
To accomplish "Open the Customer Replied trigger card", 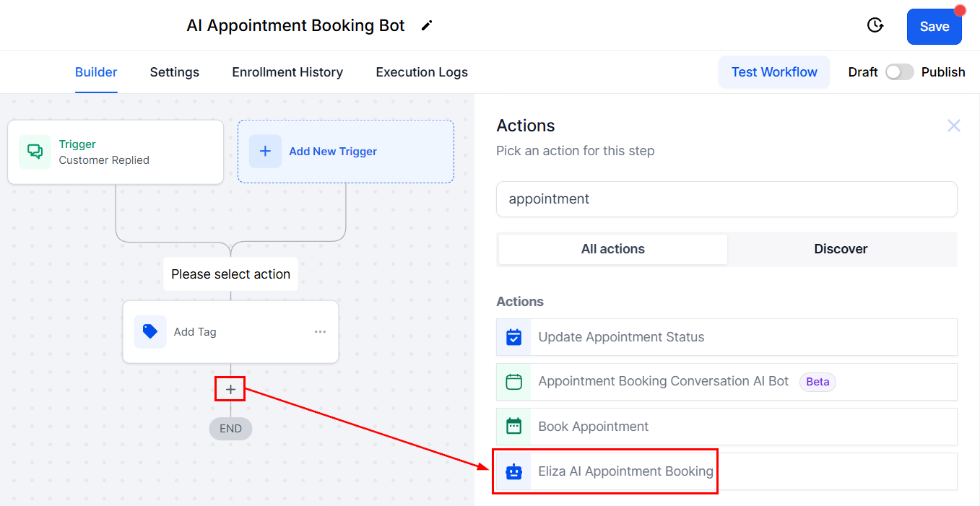I will (116, 152).
